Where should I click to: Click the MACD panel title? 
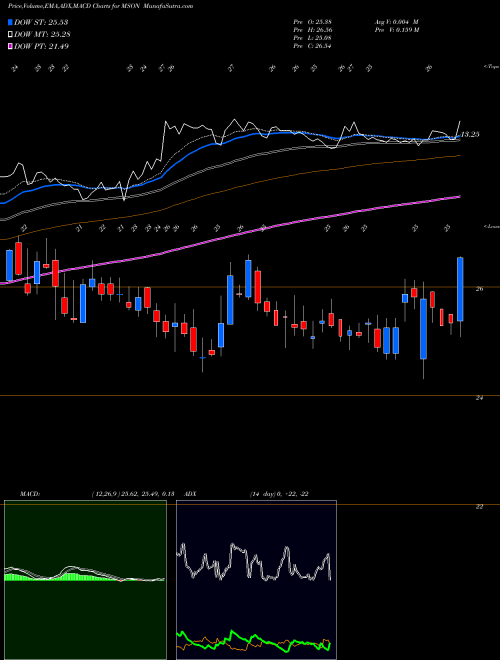pyautogui.click(x=29, y=494)
